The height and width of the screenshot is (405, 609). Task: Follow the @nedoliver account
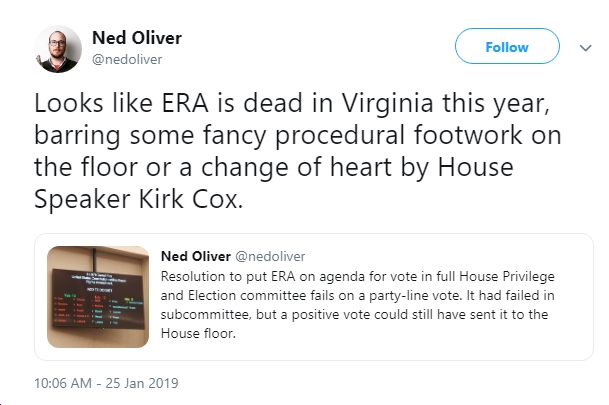507,46
